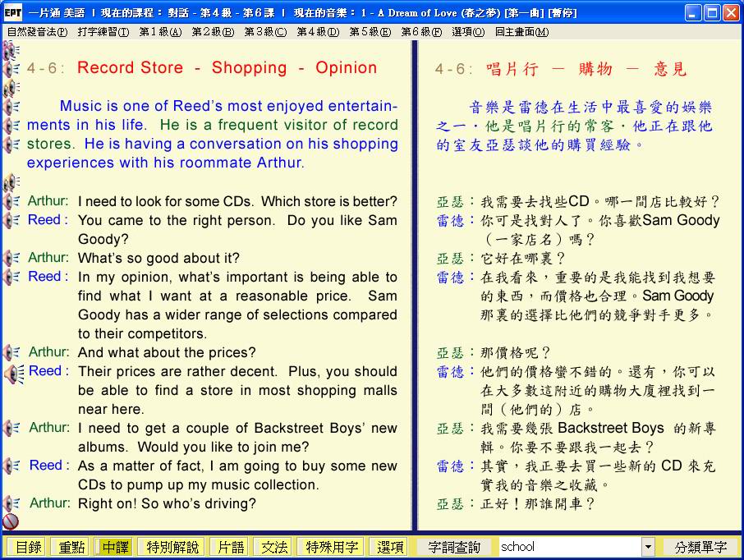Click the speaker icon next to 'In my opinion'
This screenshot has height=560, width=744.
[x=11, y=277]
